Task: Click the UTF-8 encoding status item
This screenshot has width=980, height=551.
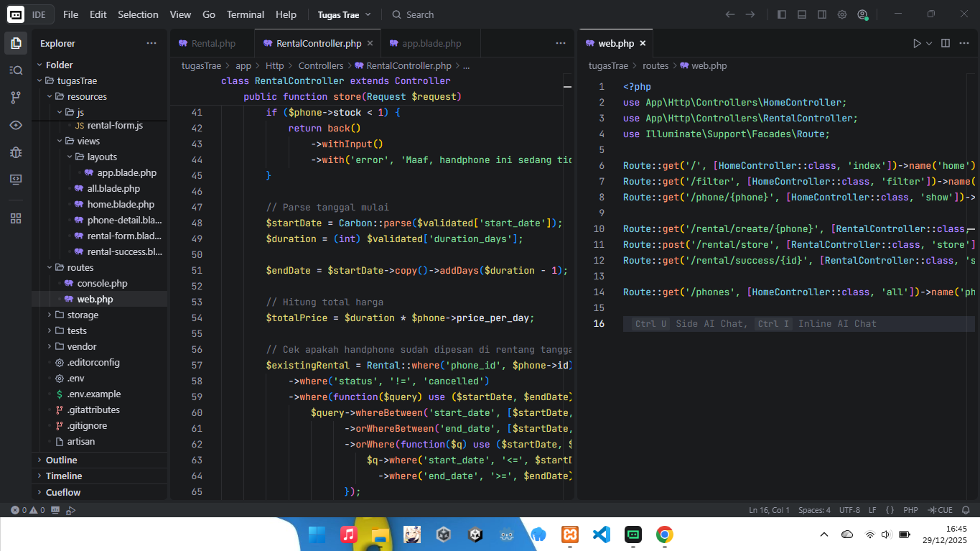Action: 849,510
